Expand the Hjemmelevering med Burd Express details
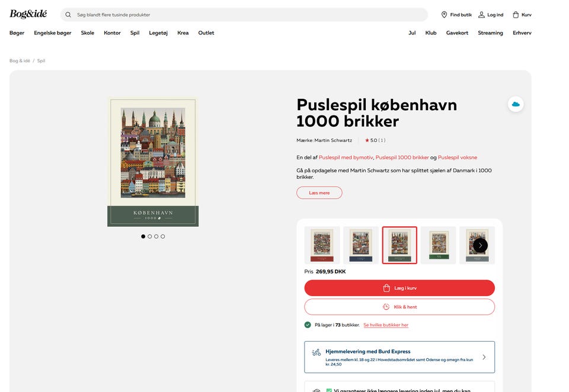The height and width of the screenshot is (392, 569). tap(484, 356)
